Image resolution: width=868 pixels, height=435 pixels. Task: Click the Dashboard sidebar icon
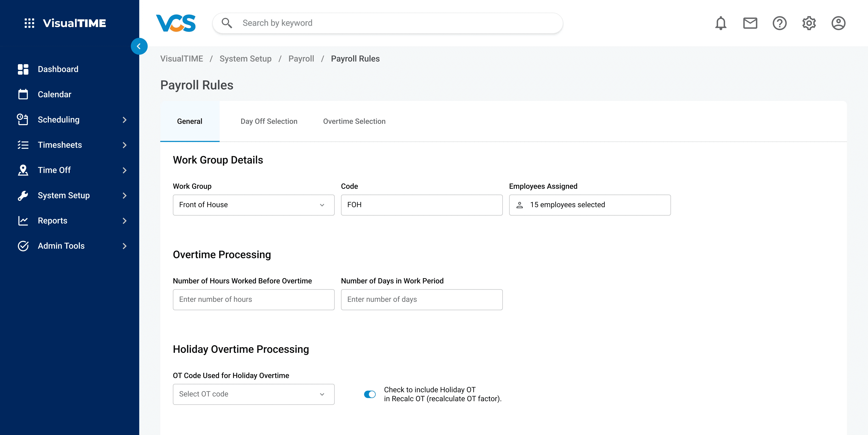point(23,69)
